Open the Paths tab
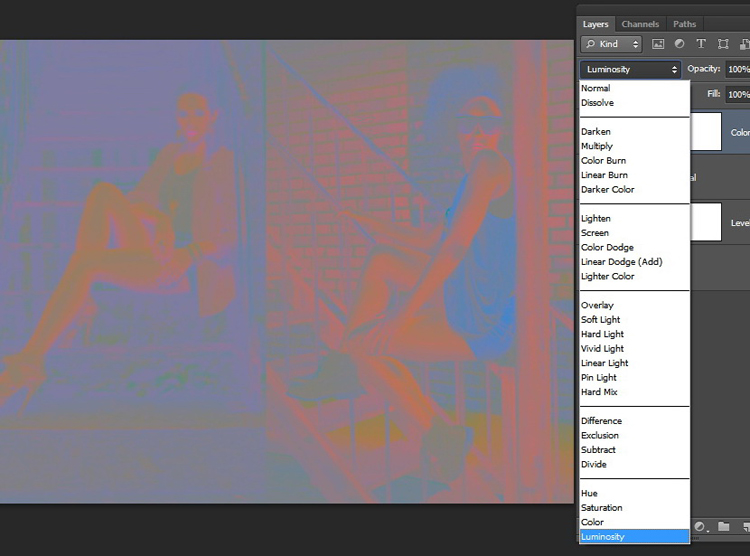750x556 pixels. [684, 24]
